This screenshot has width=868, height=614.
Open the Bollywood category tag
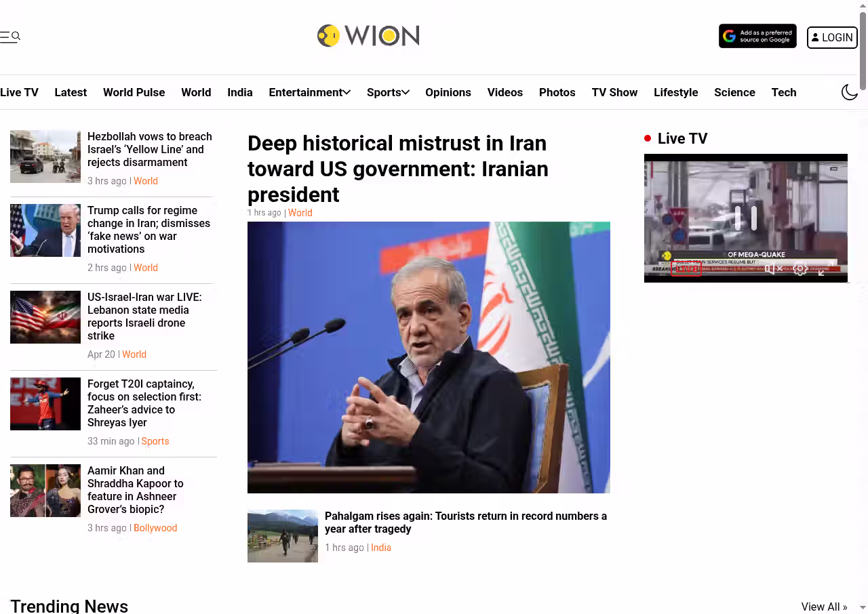click(x=155, y=528)
